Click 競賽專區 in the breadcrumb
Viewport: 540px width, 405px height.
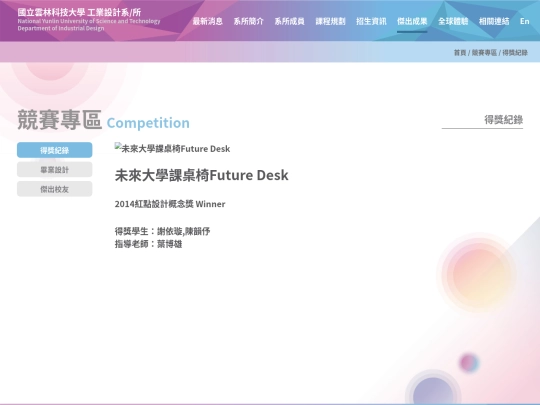click(x=484, y=53)
